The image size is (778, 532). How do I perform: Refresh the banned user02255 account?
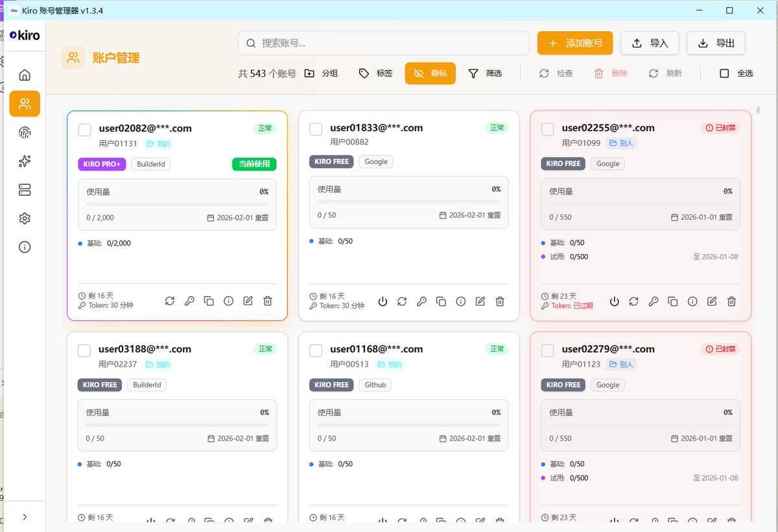[634, 301]
